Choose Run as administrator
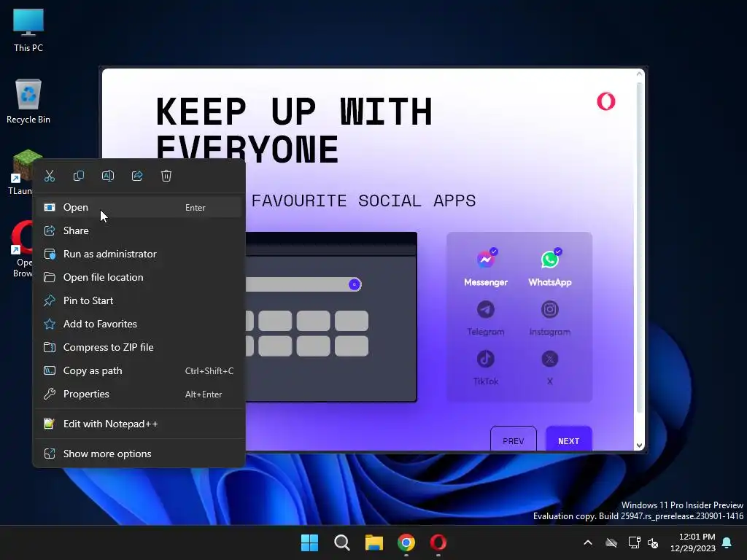 click(139, 254)
